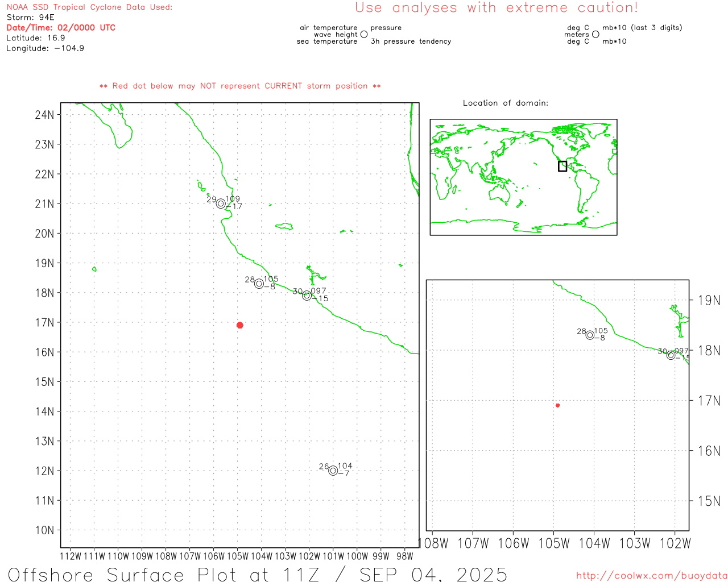Click the air temperature value 29 near the 21N buoy
This screenshot has height=582, width=728.
pos(212,199)
